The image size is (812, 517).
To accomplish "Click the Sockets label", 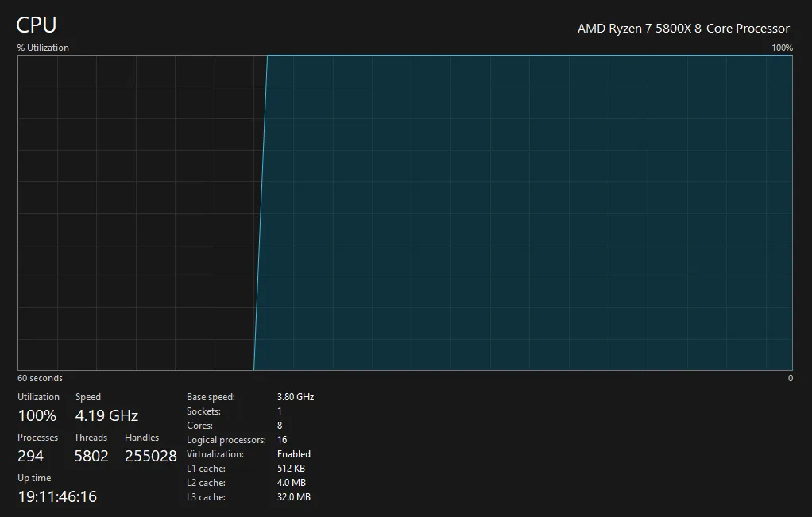I will pos(203,411).
